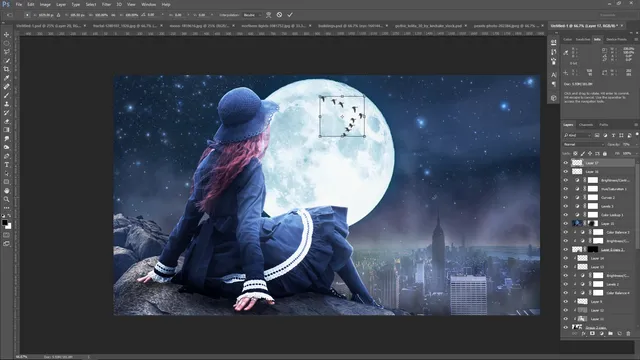This screenshot has width=640, height=360.
Task: Switch to the Swatches tab
Action: click(x=583, y=40)
